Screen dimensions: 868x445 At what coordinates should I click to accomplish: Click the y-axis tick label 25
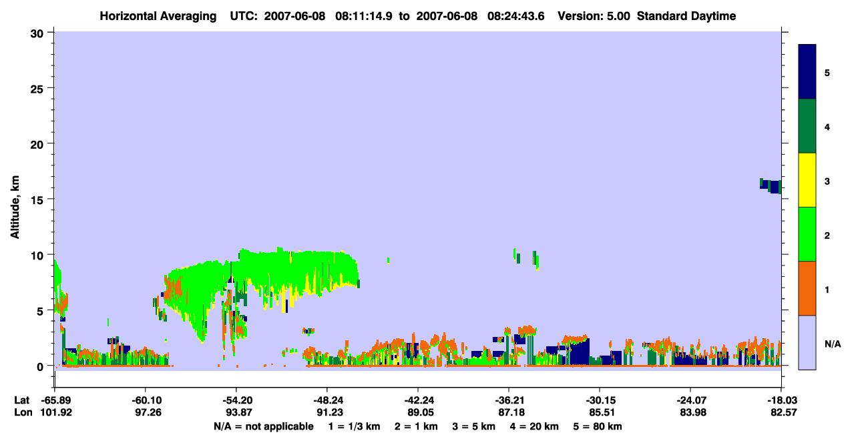pyautogui.click(x=39, y=88)
